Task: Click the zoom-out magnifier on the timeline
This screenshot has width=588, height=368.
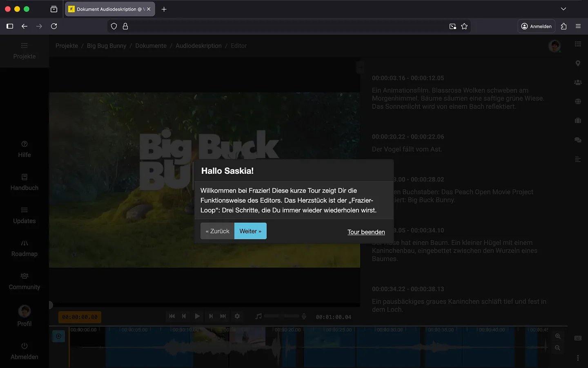Action: pyautogui.click(x=558, y=348)
